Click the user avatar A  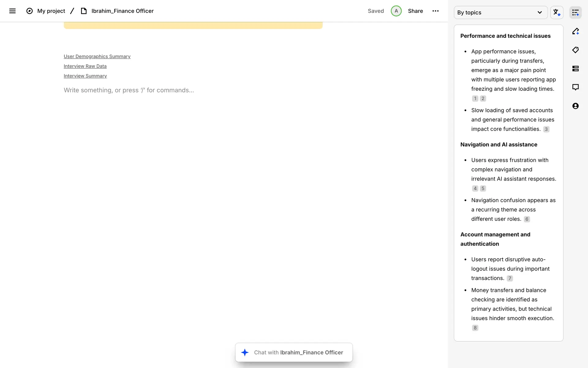click(x=396, y=11)
